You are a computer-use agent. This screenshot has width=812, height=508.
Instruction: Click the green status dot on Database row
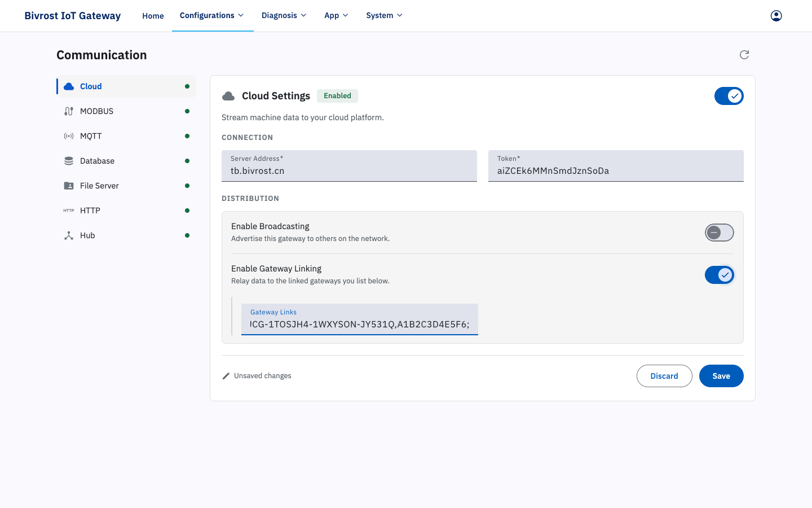[187, 161]
